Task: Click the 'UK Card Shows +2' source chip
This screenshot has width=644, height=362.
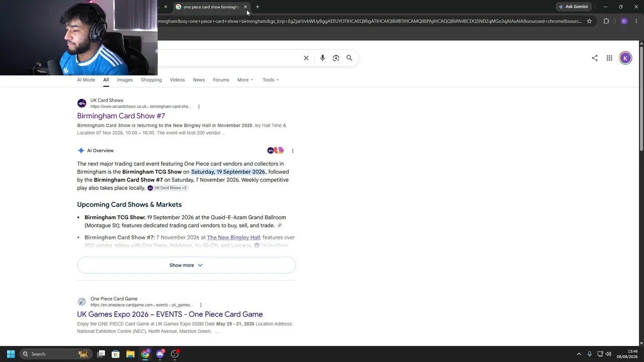Action: tap(167, 188)
